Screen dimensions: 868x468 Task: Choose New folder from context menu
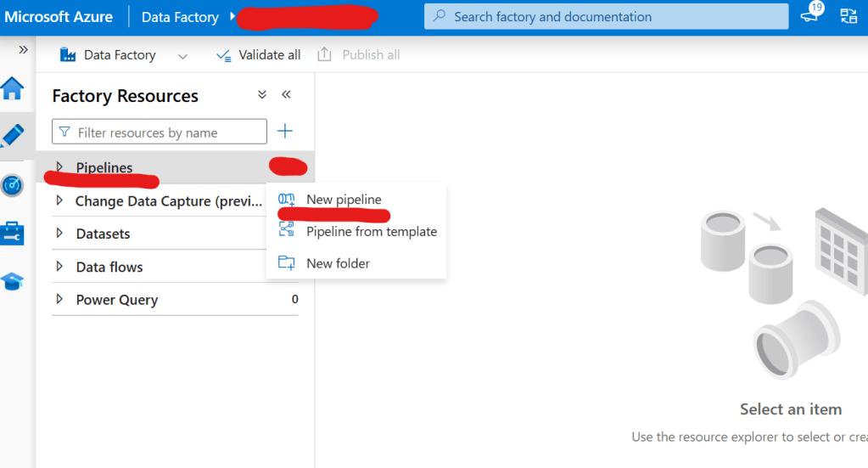(338, 263)
